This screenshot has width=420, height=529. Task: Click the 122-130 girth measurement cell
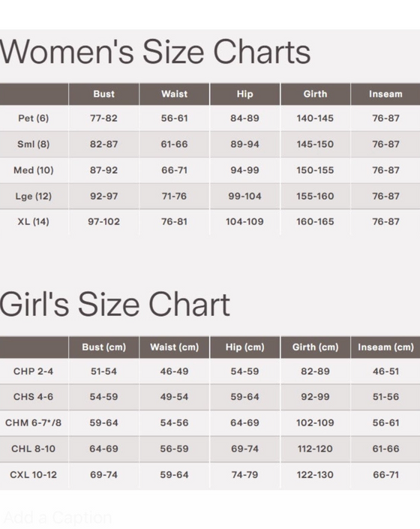click(315, 475)
